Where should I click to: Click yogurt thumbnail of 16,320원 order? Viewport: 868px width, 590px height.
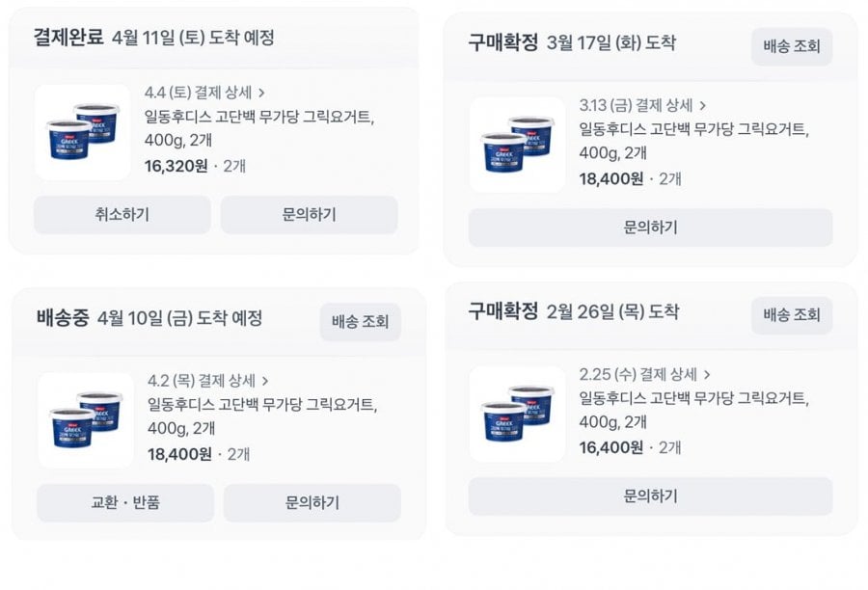pos(83,133)
